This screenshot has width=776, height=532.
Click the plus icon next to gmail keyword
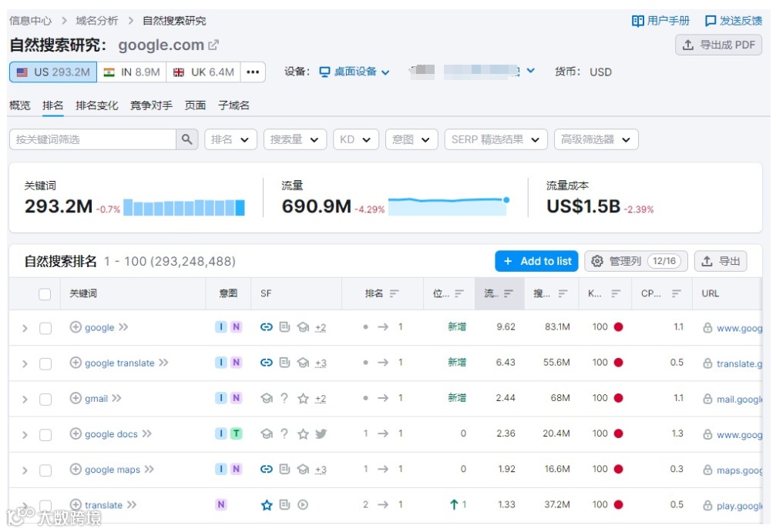[76, 398]
